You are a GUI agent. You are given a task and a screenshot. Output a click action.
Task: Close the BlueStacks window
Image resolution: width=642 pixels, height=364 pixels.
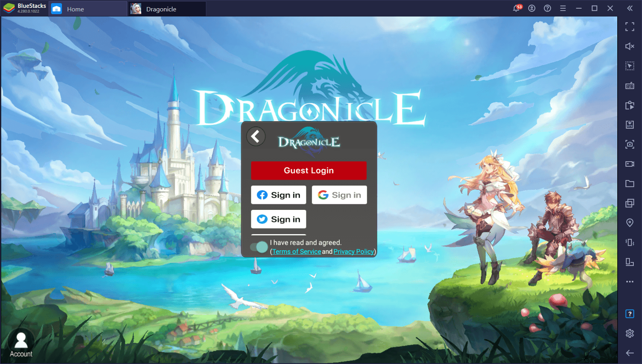(610, 8)
